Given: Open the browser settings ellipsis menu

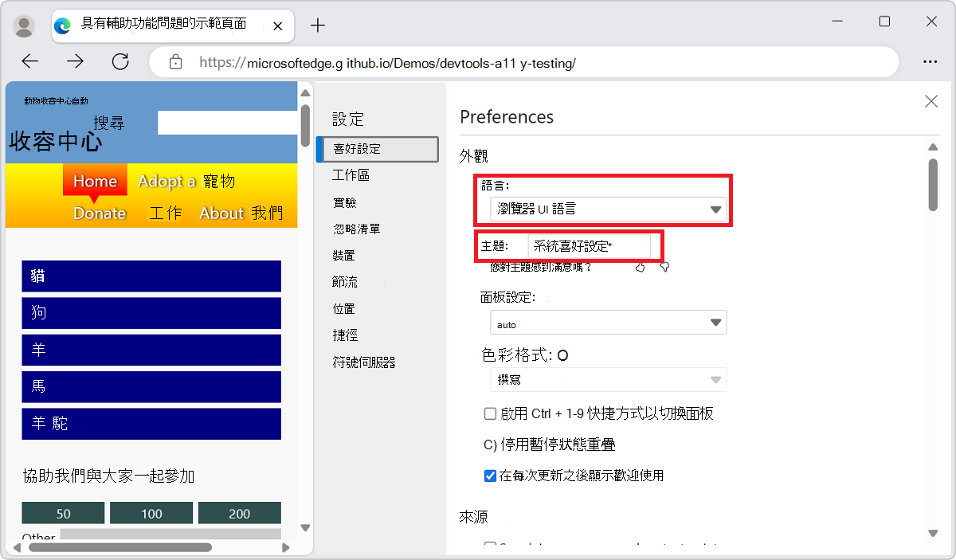Looking at the screenshot, I should (931, 61).
